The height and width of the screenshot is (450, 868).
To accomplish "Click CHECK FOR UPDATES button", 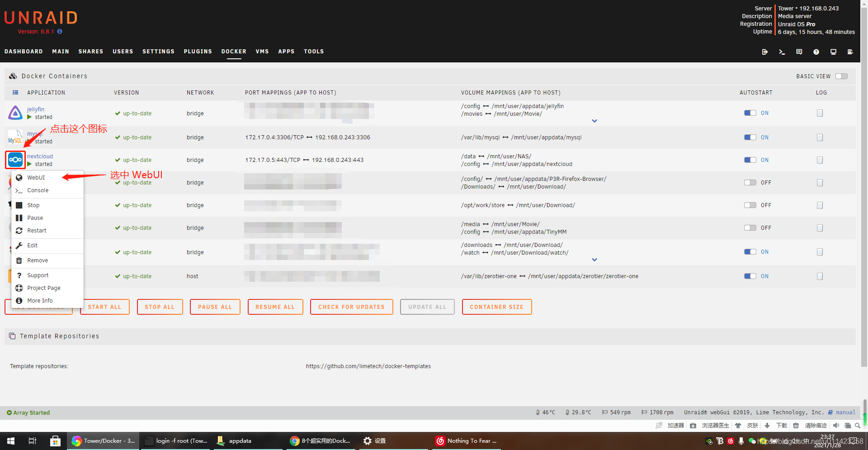I will tap(352, 307).
